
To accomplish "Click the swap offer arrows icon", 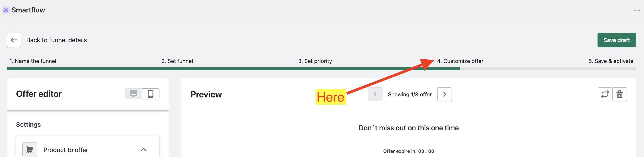I will [605, 94].
